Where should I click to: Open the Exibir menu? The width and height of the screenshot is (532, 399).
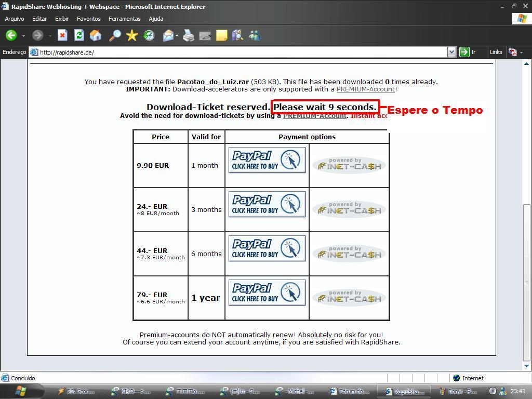click(x=62, y=19)
